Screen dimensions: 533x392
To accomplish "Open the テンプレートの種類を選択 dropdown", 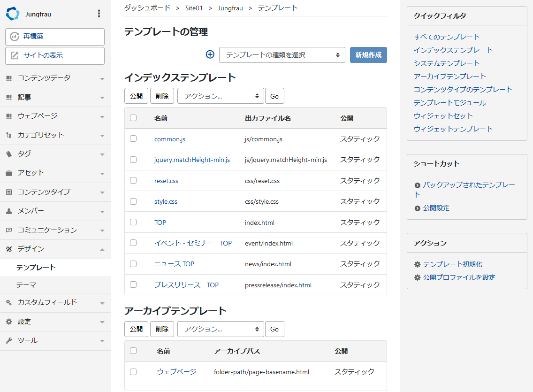I will coord(282,55).
